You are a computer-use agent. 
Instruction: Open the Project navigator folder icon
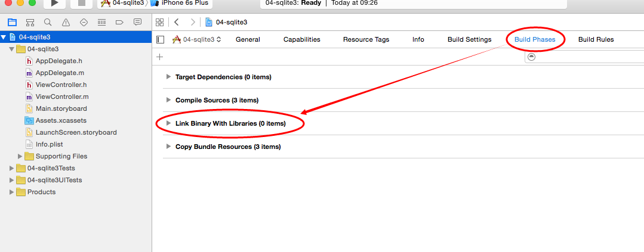coord(13,22)
